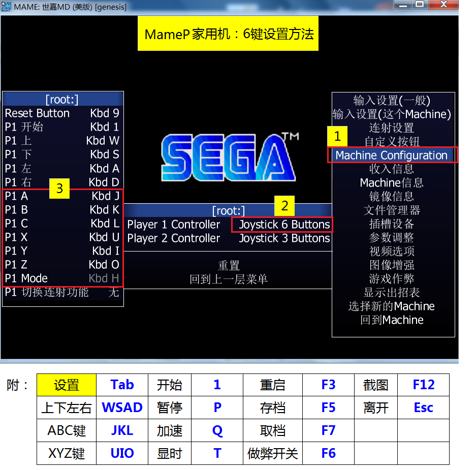Click the WSAD key cell
This screenshot has width=476, height=470.
coord(122,408)
